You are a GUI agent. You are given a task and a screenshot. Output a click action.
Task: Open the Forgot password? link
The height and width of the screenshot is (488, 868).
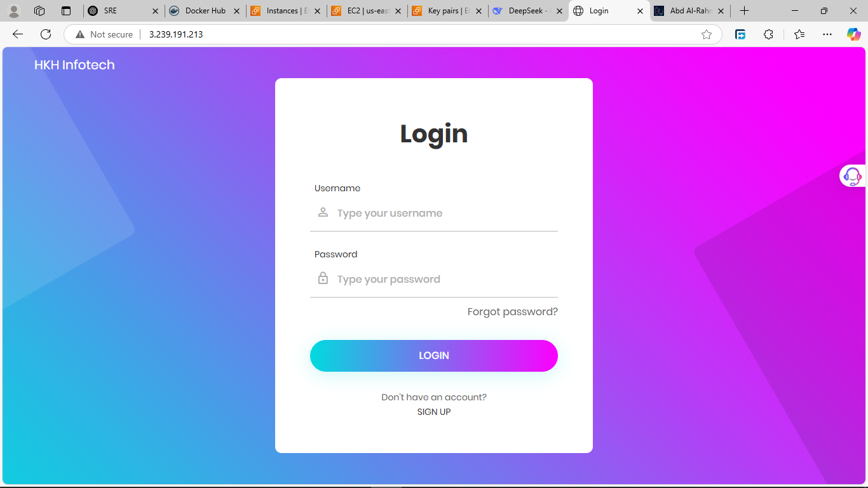(x=513, y=311)
